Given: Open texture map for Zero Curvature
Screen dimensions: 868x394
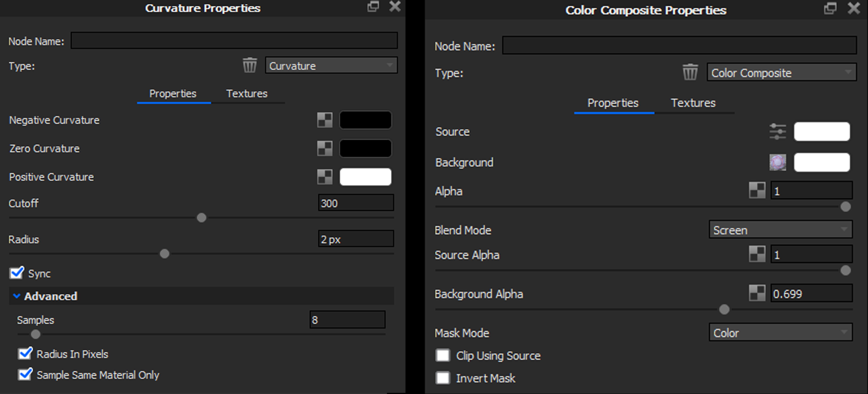Looking at the screenshot, I should coord(325,148).
